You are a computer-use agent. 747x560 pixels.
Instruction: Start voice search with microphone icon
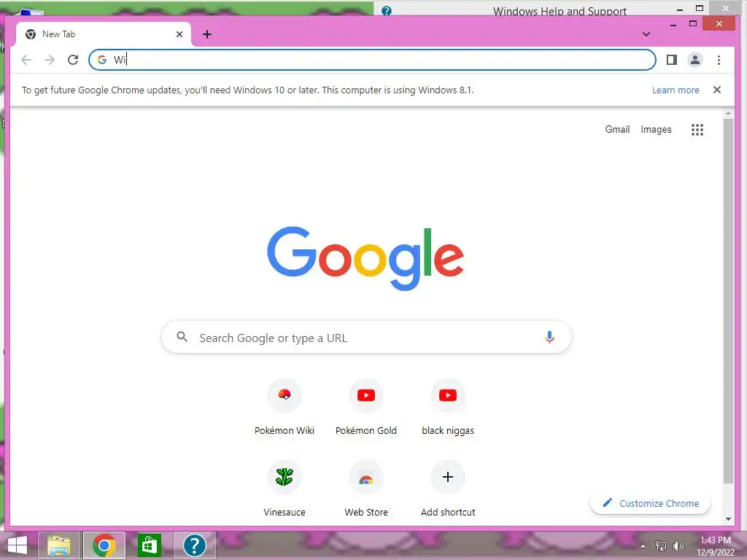pyautogui.click(x=549, y=337)
